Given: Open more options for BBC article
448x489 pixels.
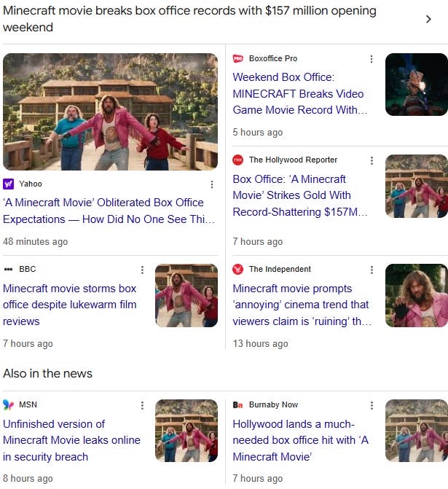Looking at the screenshot, I should 142,270.
